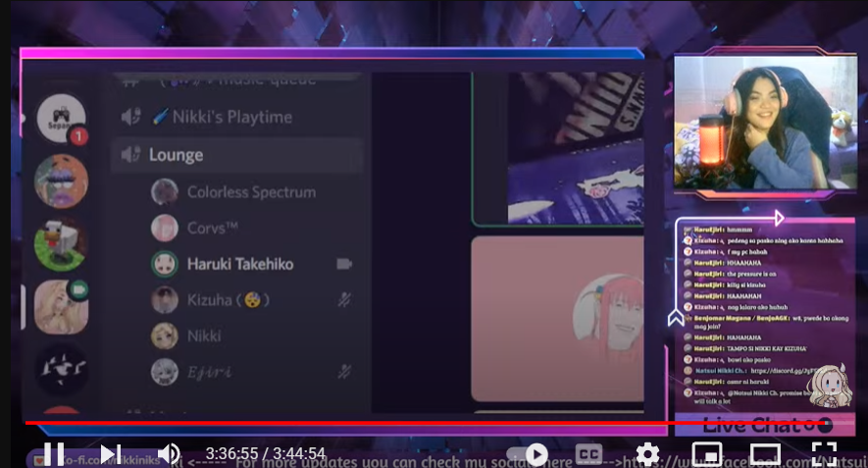The height and width of the screenshot is (468, 868).
Task: Select user Haruki Takehiko in Lounge
Action: click(251, 264)
